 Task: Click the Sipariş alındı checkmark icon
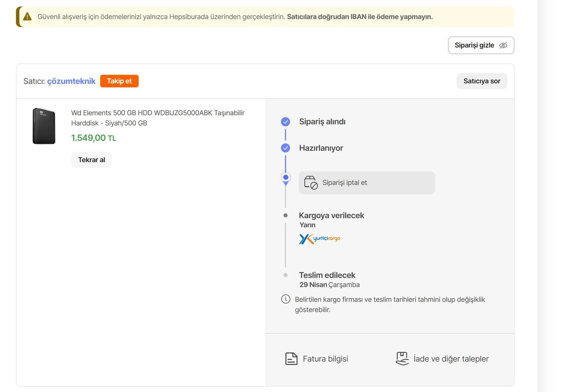(x=286, y=122)
